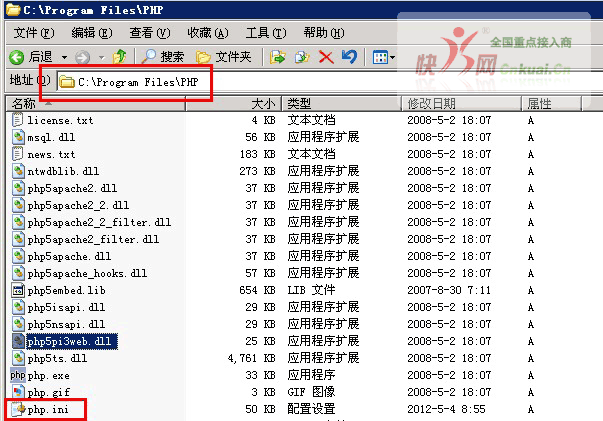This screenshot has height=421, width=603.
Task: Expand the Back button history dropdown arrow
Action: tap(65, 57)
